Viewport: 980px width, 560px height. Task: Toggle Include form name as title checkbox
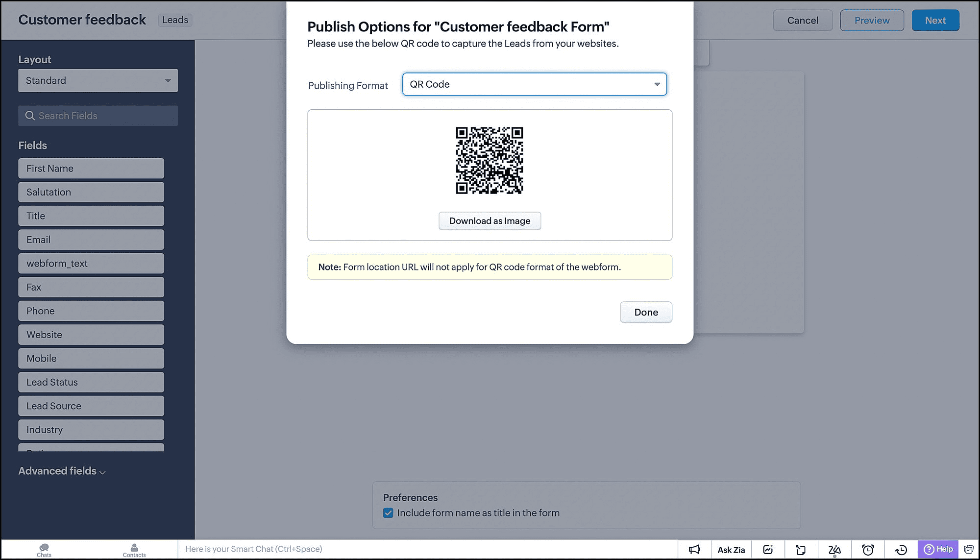(388, 512)
